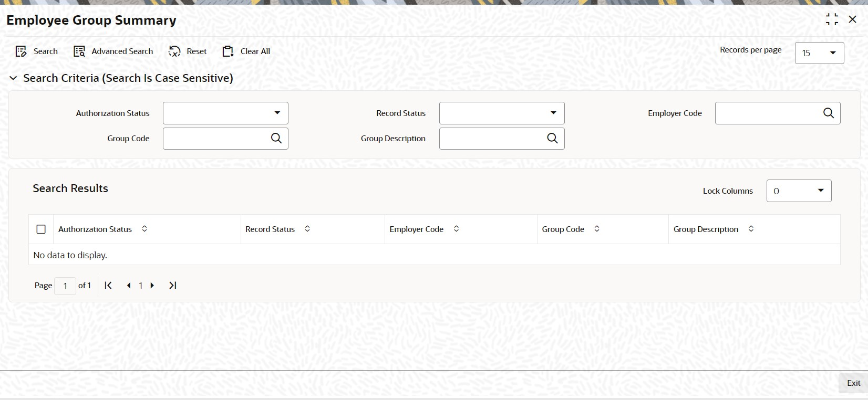Open the Lock Columns dropdown
The width and height of the screenshot is (868, 400).
tap(799, 191)
